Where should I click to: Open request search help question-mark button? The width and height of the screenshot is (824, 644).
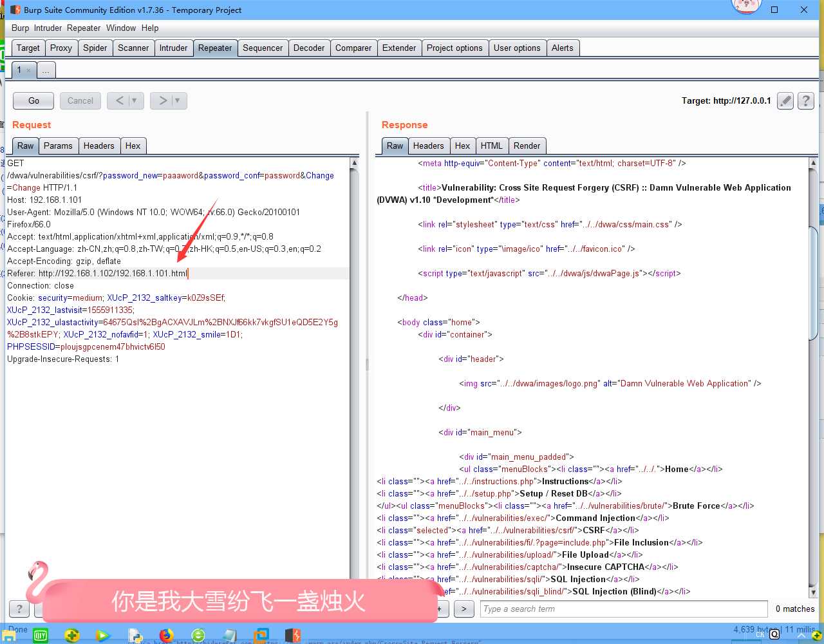(19, 609)
